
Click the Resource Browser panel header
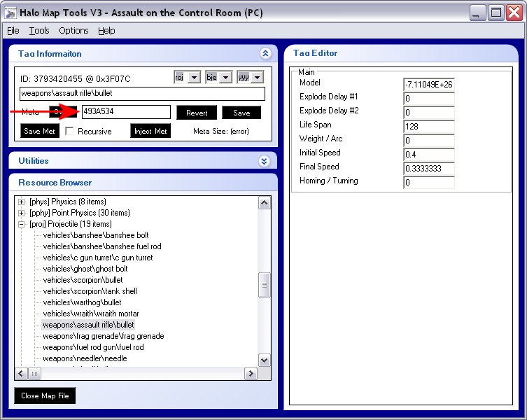tap(143, 183)
